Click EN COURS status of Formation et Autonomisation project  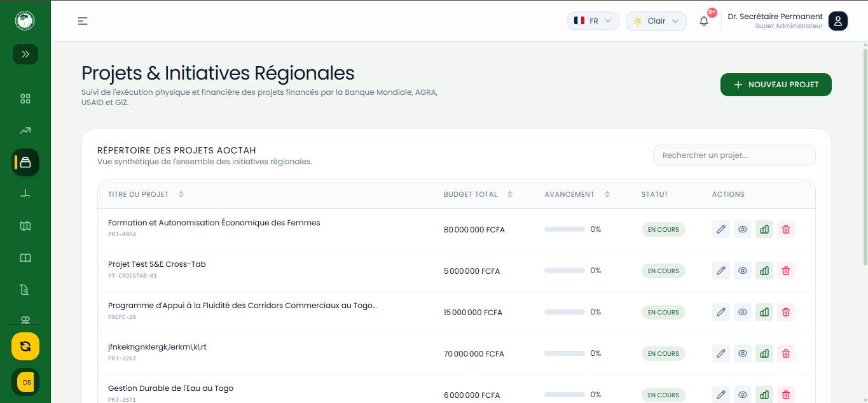tap(663, 229)
